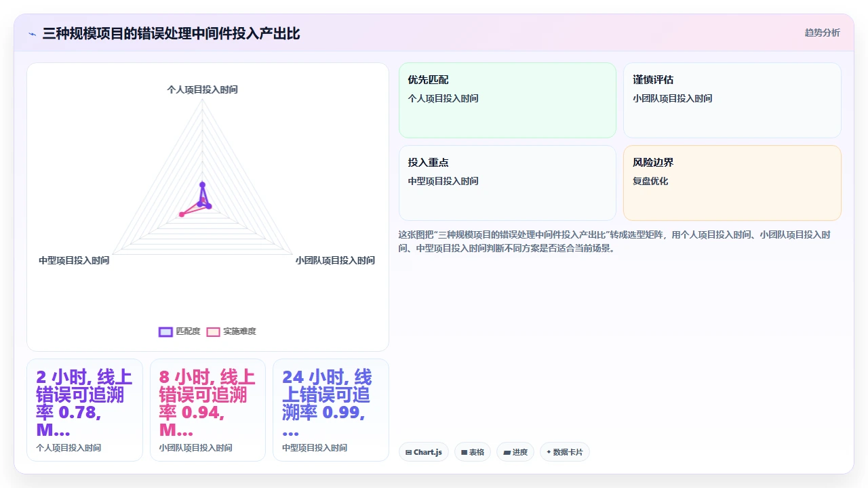Click the 趋势分析 tag in the header
Viewport: 868px width, 488px height.
[822, 33]
